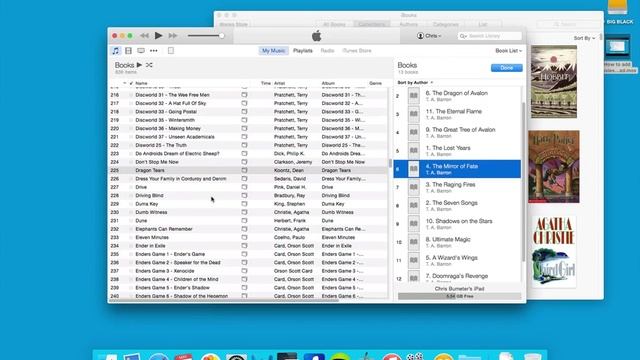Play all Books with play arrow
Image resolution: width=640 pixels, height=360 pixels.
[x=139, y=65]
